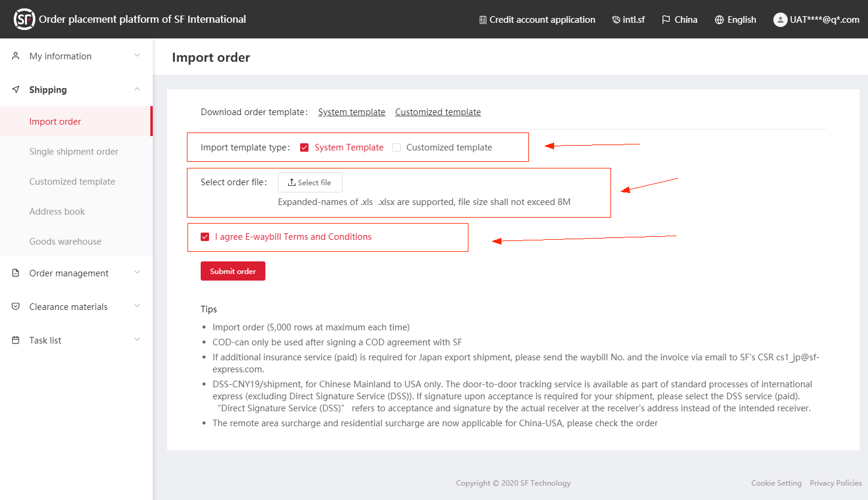Open Customized template in sidebar

[76, 182]
